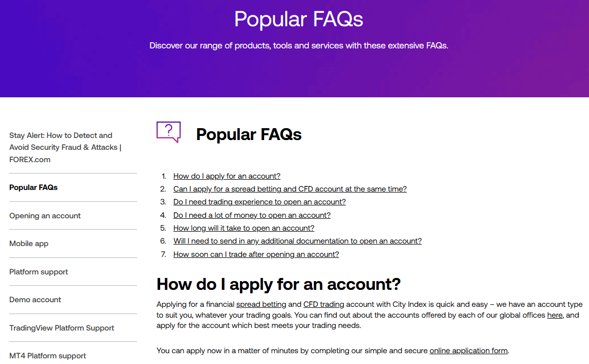Follow the 'spread betting' link in the paragraph
This screenshot has width=589, height=364.
coord(261,304)
